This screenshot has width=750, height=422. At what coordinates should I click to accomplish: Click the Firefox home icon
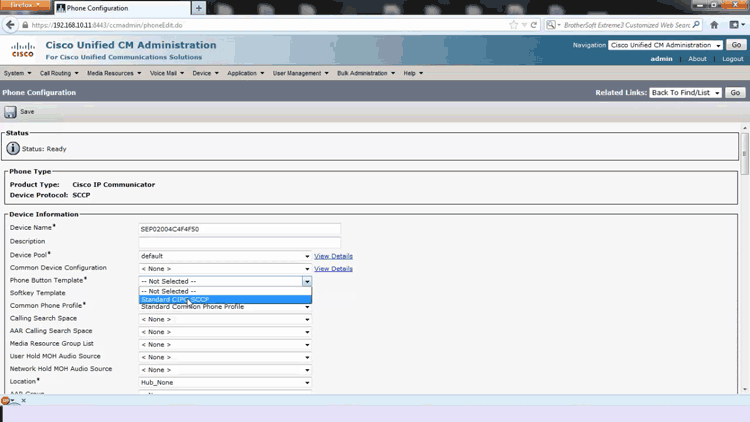[x=714, y=25]
